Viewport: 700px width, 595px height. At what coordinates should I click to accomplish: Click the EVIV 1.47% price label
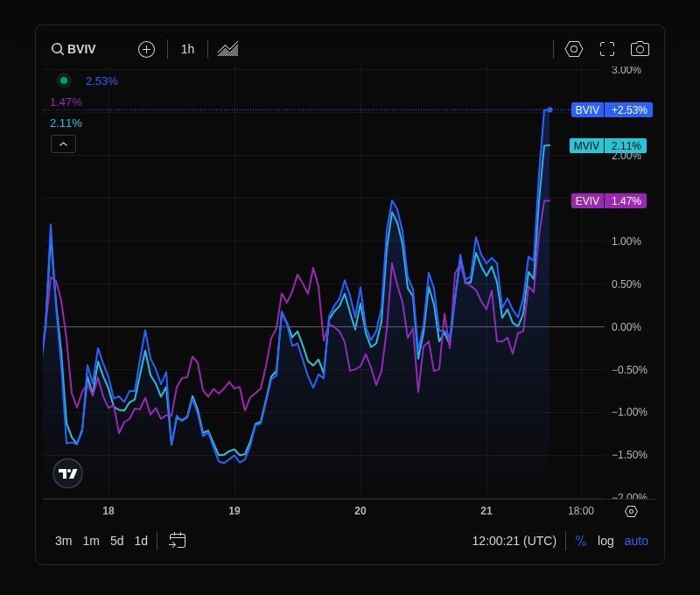[x=609, y=201]
